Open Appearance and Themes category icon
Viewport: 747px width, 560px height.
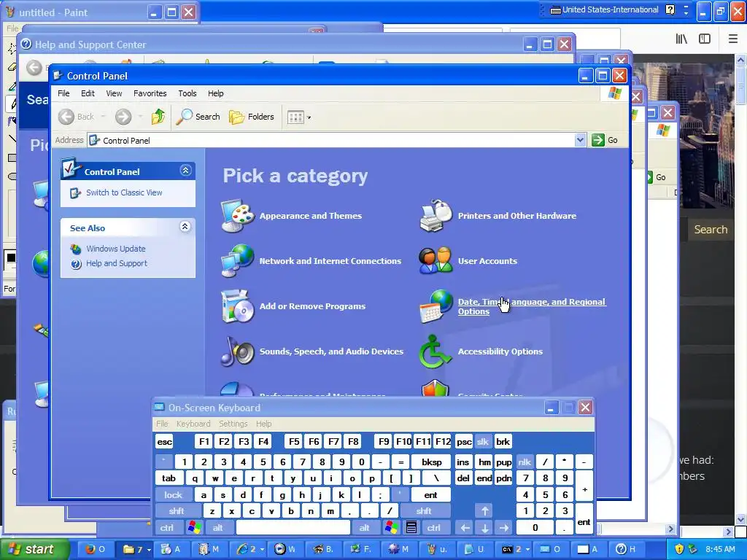(237, 216)
